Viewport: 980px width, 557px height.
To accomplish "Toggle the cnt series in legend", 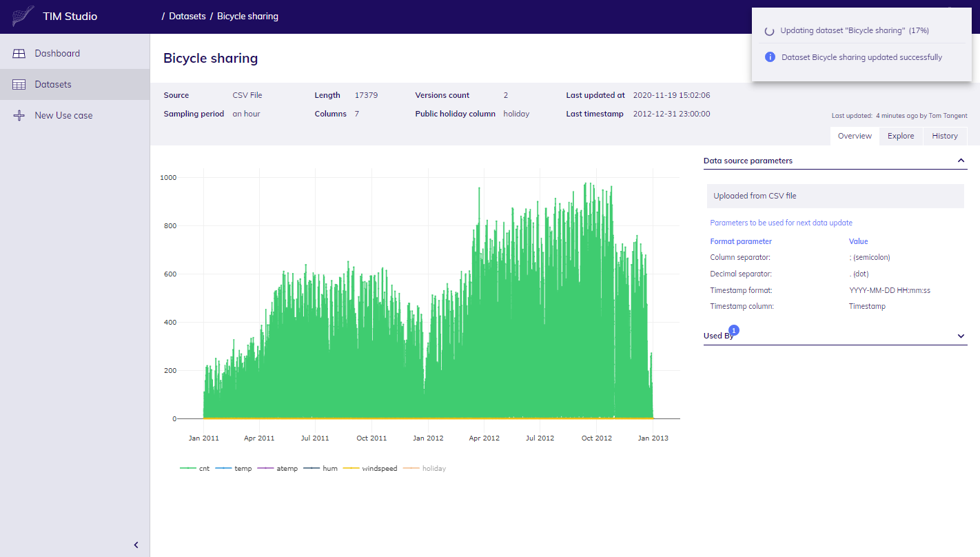I will point(195,468).
